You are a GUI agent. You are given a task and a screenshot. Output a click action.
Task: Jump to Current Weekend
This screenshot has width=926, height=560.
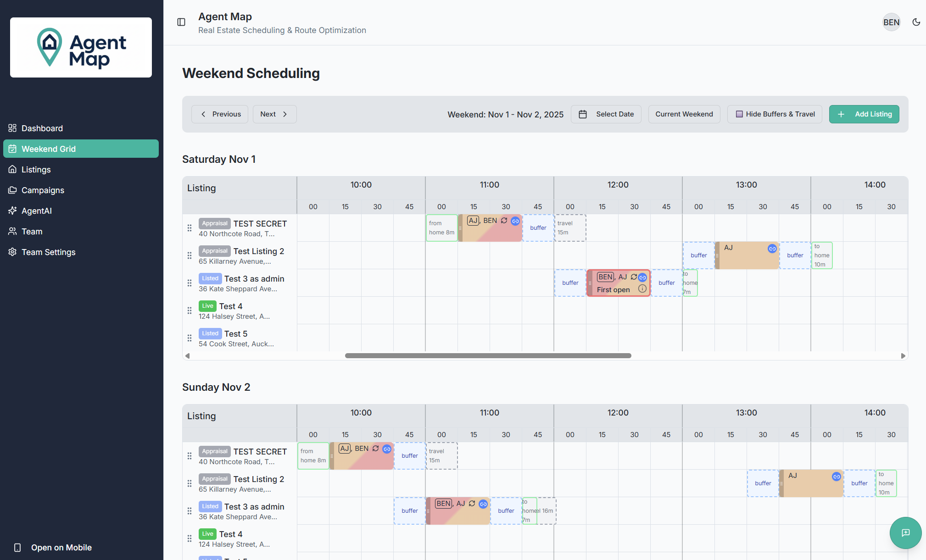684,114
